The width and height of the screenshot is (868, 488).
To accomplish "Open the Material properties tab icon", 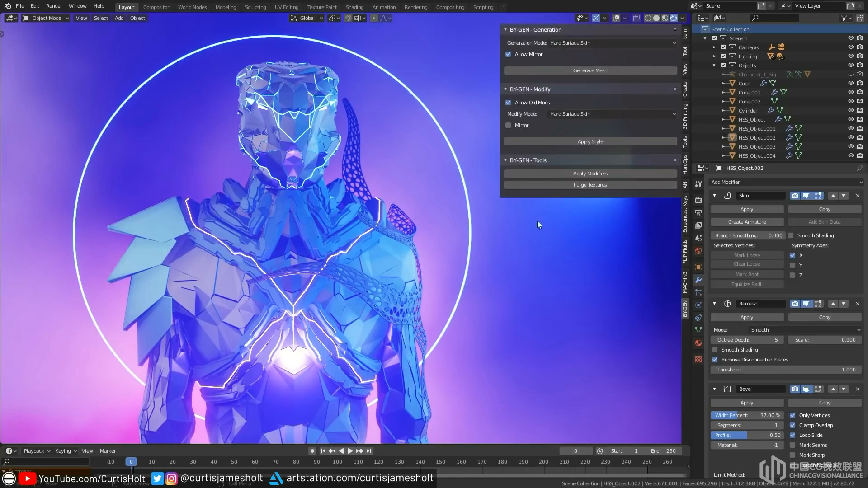I will [698, 343].
